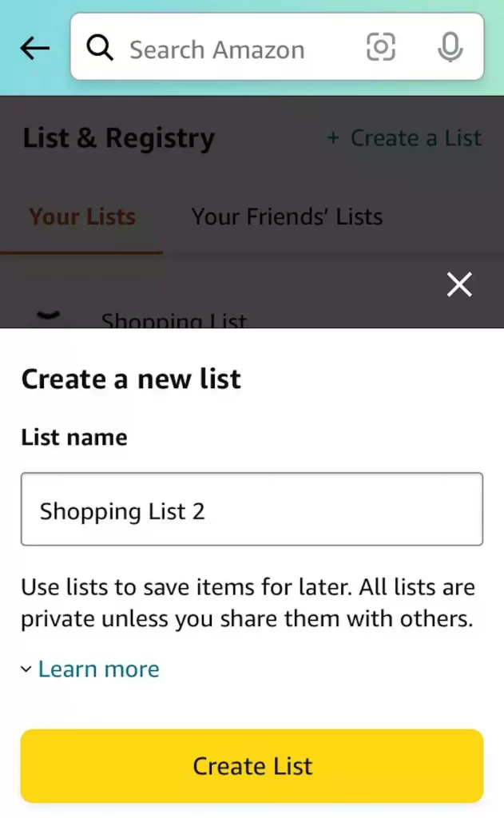
Task: Tap the microphone voice search icon
Action: point(450,48)
